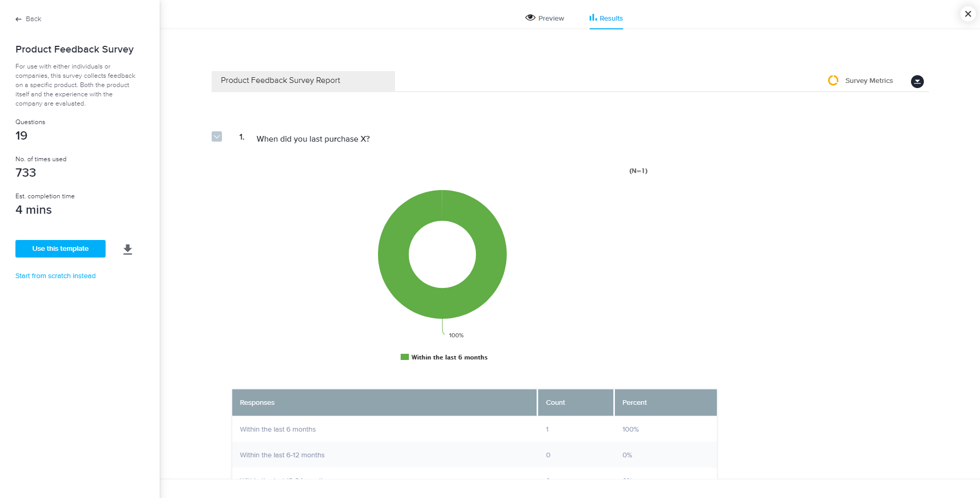Click the Use this template button
The height and width of the screenshot is (498, 980).
(x=60, y=249)
